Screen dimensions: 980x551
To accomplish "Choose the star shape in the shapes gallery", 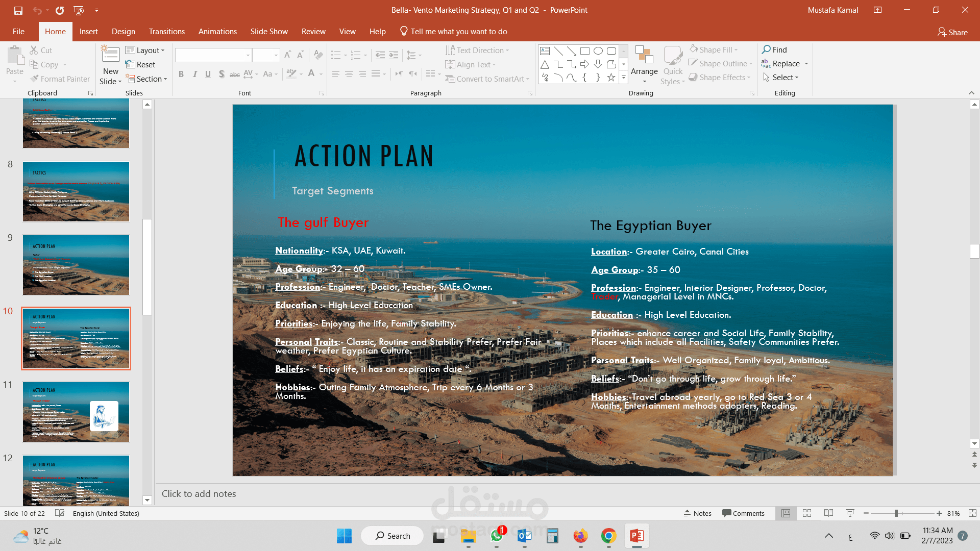I will point(611,78).
